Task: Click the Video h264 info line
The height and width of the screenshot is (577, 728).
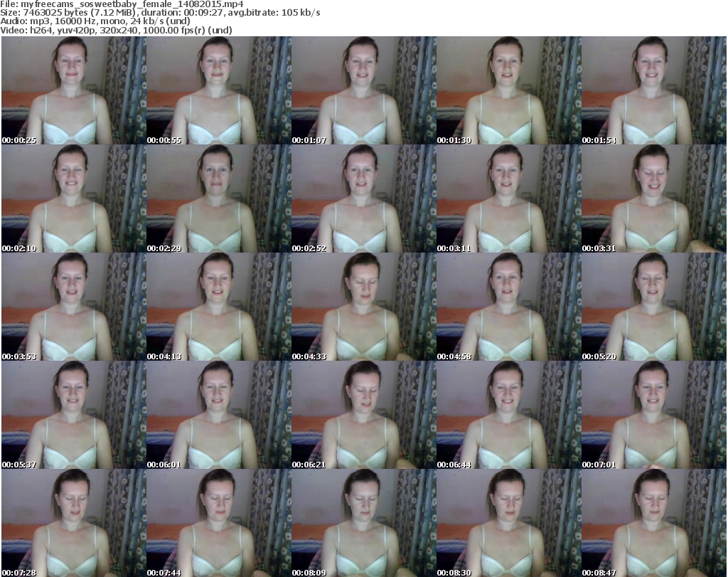Action: 116,30
